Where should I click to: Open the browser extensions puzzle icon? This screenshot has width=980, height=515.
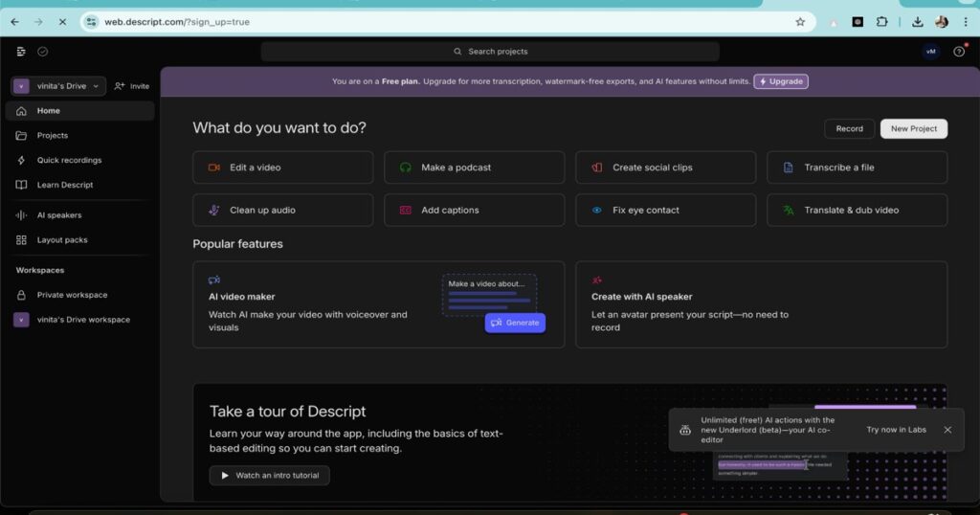[881, 22]
